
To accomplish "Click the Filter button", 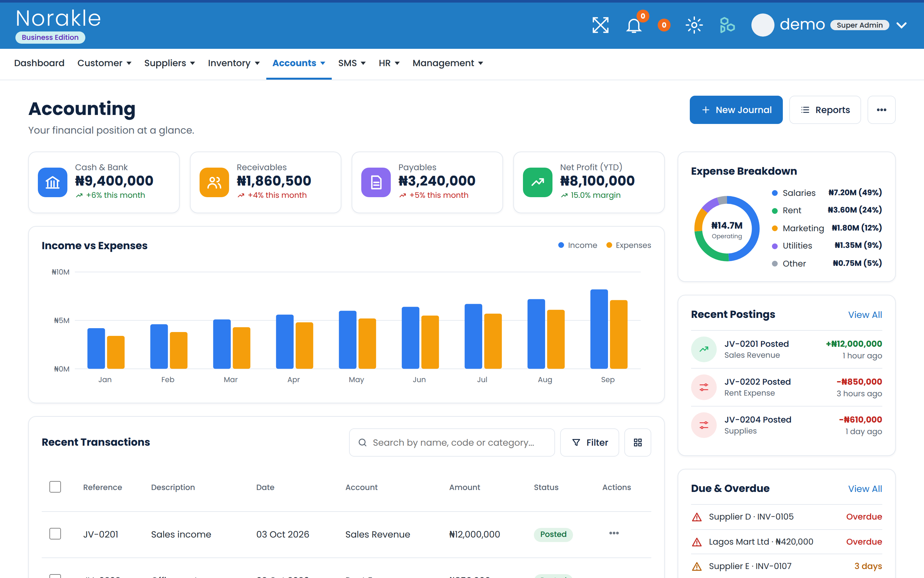I will (x=589, y=442).
